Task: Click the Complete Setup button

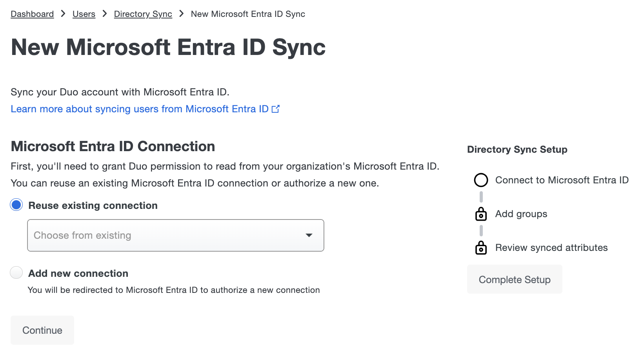Action: (x=515, y=279)
